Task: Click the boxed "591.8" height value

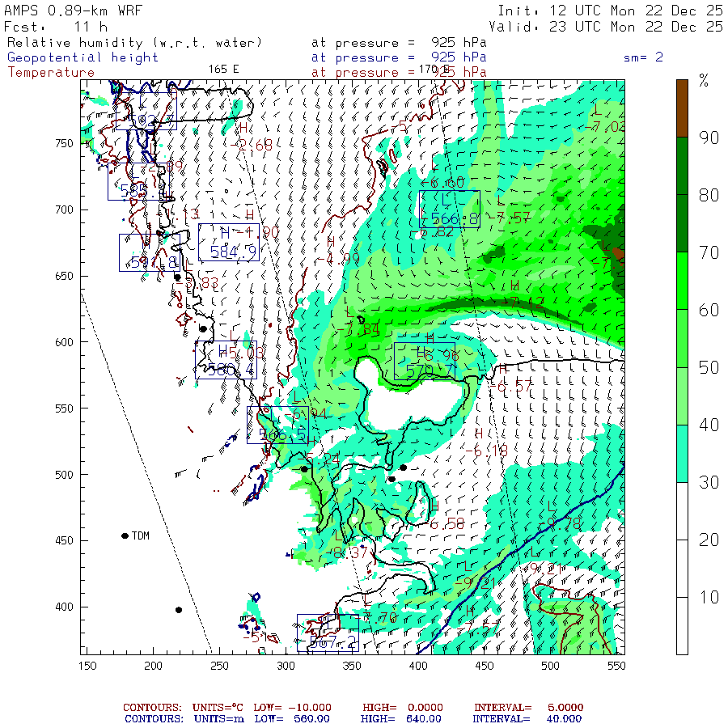Action: [154, 263]
